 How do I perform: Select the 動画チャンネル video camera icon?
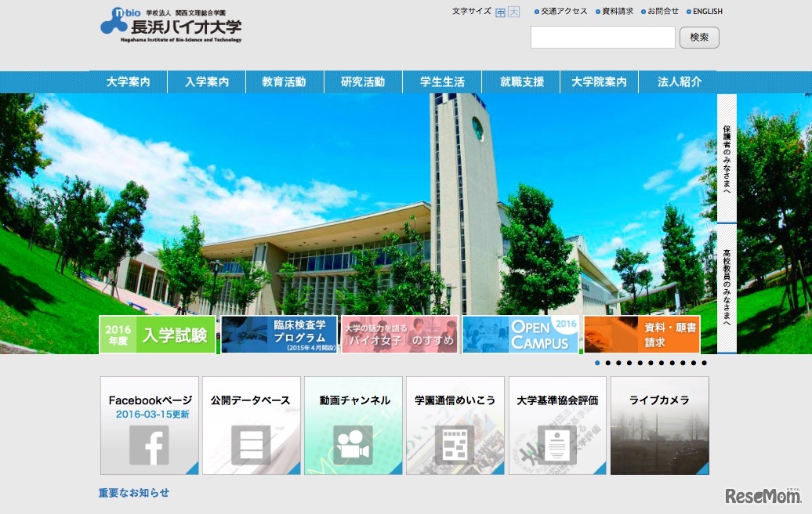353,443
